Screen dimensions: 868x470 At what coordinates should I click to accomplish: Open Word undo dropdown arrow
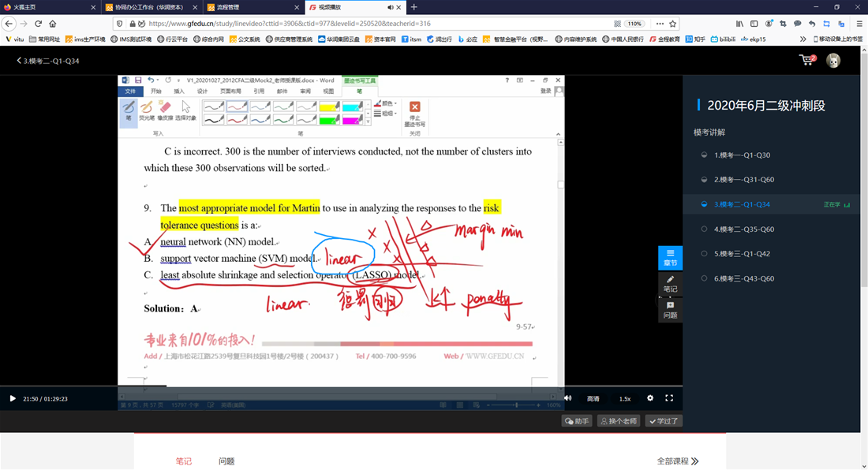(x=158, y=80)
